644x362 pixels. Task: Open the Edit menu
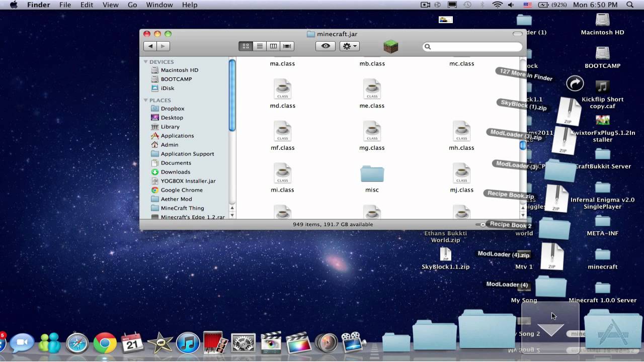(x=87, y=5)
